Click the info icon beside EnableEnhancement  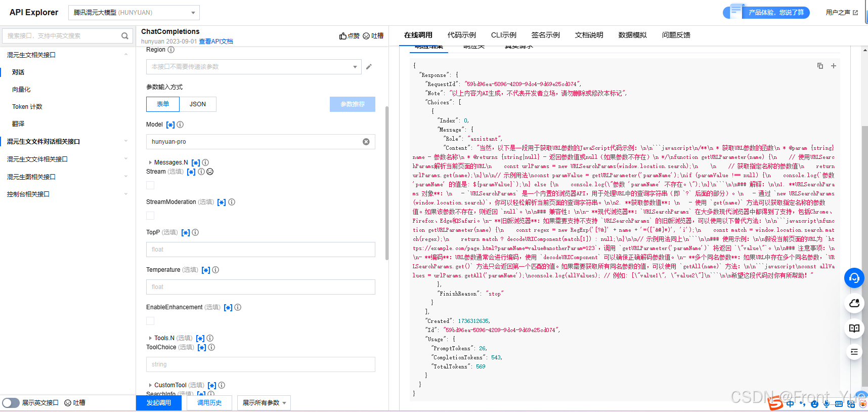(238, 307)
